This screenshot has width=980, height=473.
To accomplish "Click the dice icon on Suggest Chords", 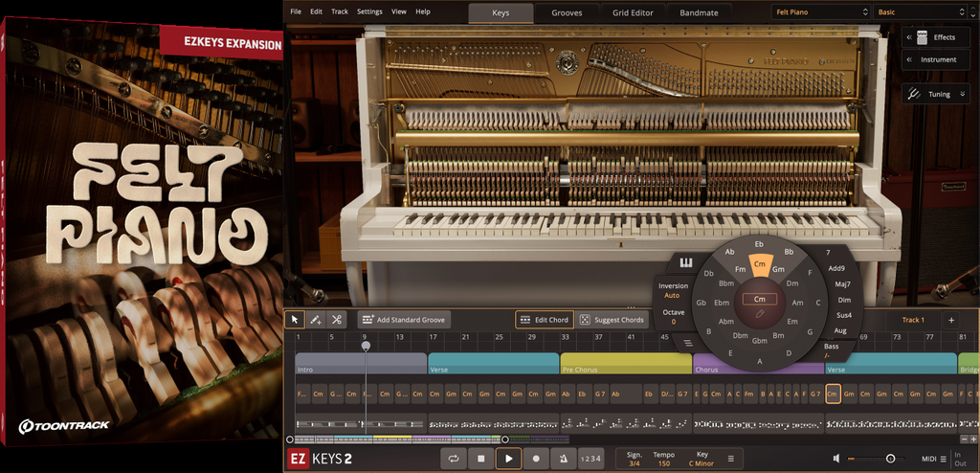I will point(585,320).
